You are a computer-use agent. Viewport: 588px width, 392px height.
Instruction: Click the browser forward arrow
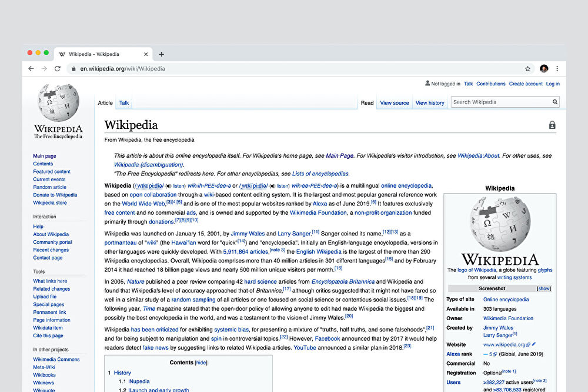click(44, 69)
